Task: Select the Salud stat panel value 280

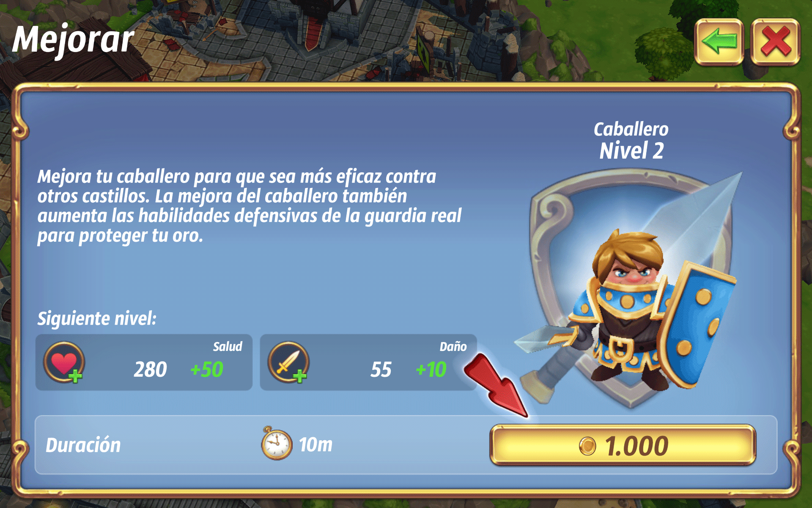Action: pyautogui.click(x=150, y=370)
